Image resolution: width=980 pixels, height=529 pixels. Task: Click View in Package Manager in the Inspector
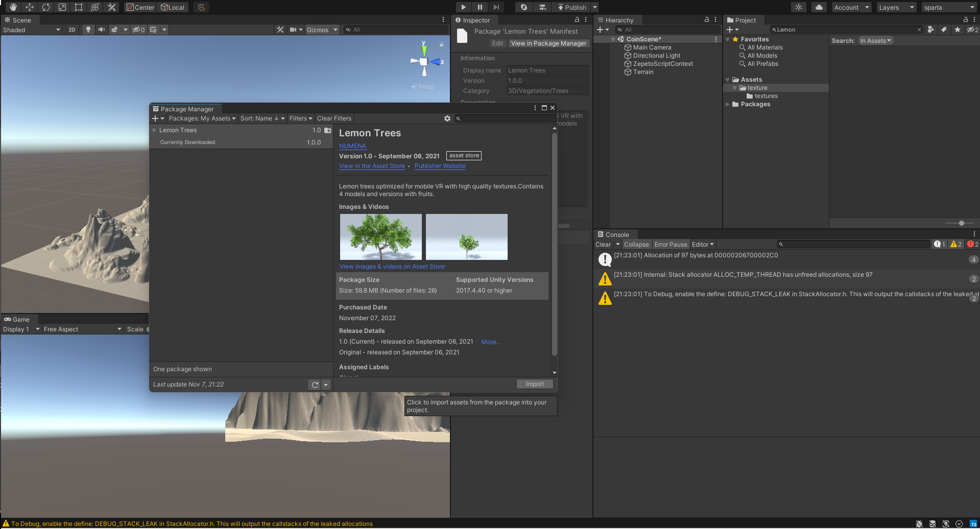coord(548,43)
